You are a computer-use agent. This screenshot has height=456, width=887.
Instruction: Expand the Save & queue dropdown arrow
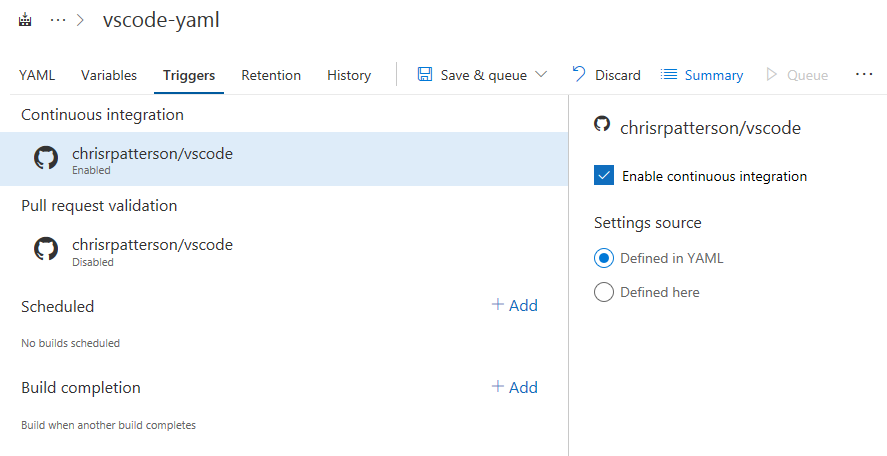(541, 74)
